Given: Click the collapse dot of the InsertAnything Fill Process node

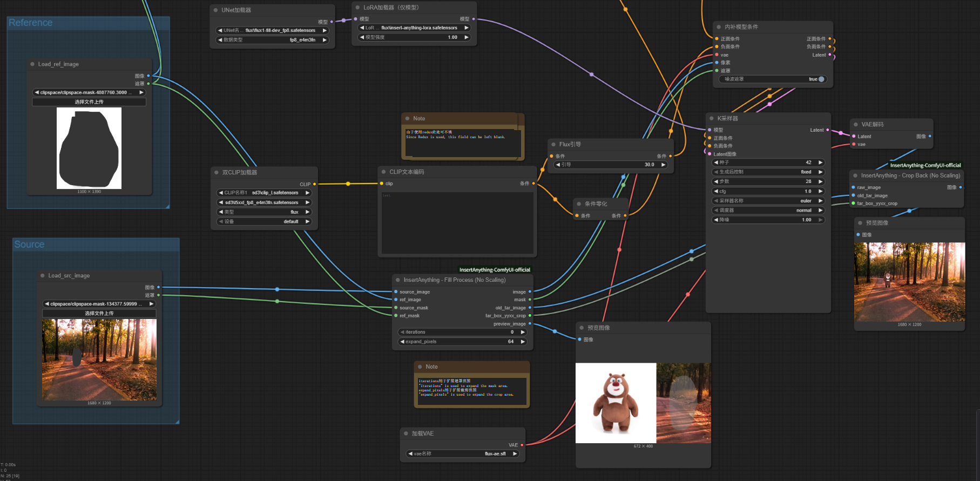Looking at the screenshot, I should pyautogui.click(x=398, y=280).
